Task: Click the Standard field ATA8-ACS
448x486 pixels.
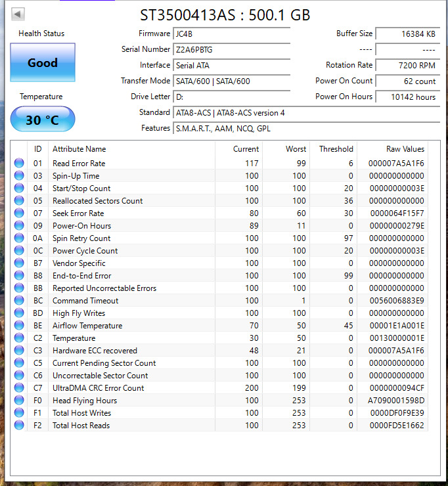Action: coord(307,113)
